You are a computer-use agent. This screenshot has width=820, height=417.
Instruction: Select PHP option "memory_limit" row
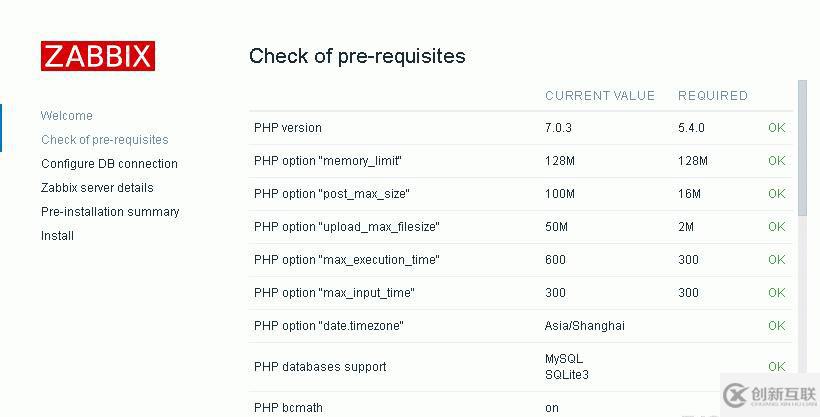[328, 161]
